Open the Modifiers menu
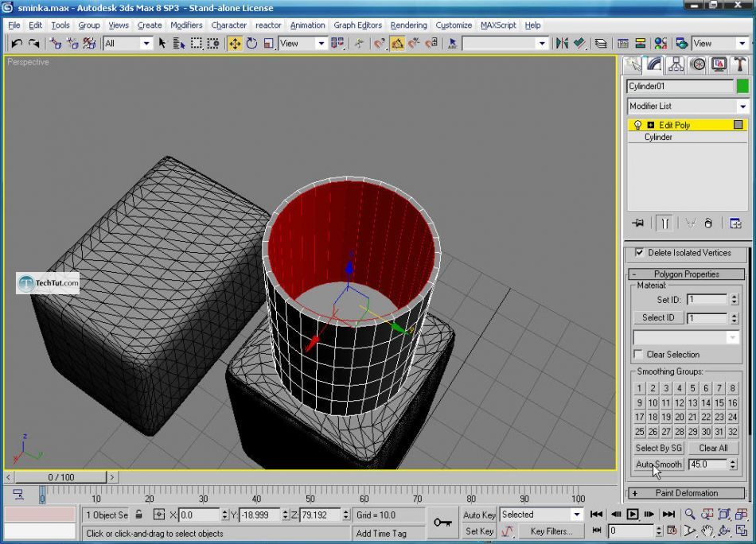Screen dimensions: 756x544 186,25
